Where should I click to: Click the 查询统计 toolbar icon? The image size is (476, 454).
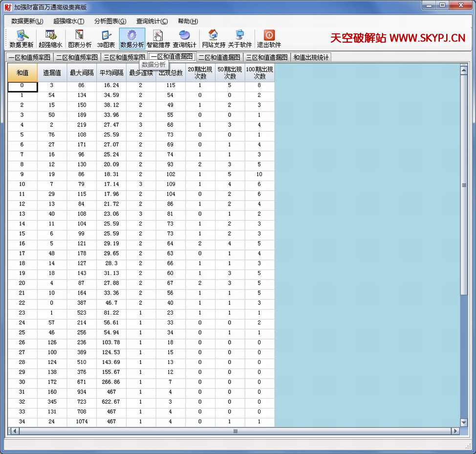[185, 39]
